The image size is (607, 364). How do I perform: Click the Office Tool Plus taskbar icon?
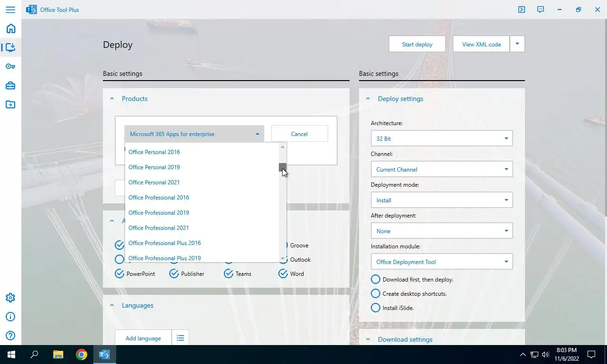pos(105,355)
